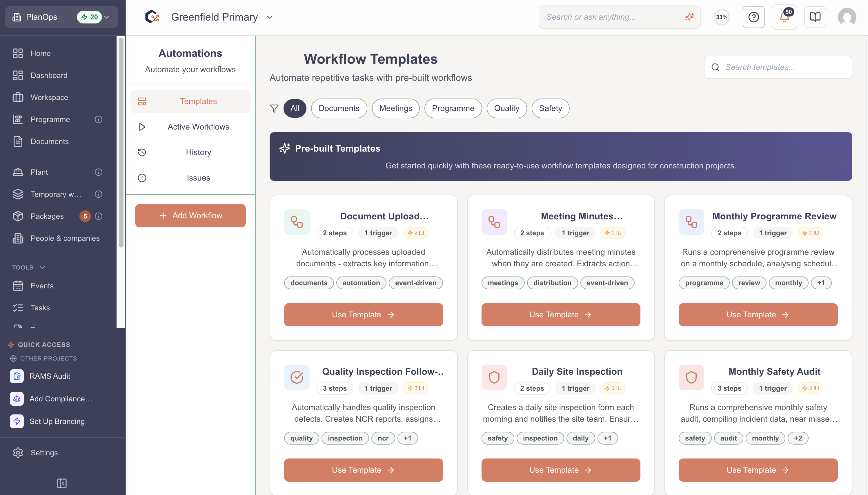
Task: Click the distribution tag
Action: [552, 283]
